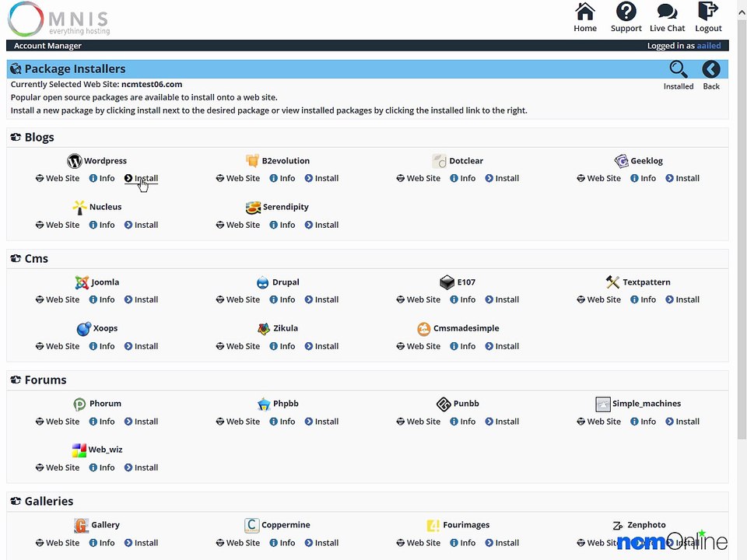This screenshot has height=560, width=747.
Task: Install the Zikula package
Action: [x=321, y=346]
